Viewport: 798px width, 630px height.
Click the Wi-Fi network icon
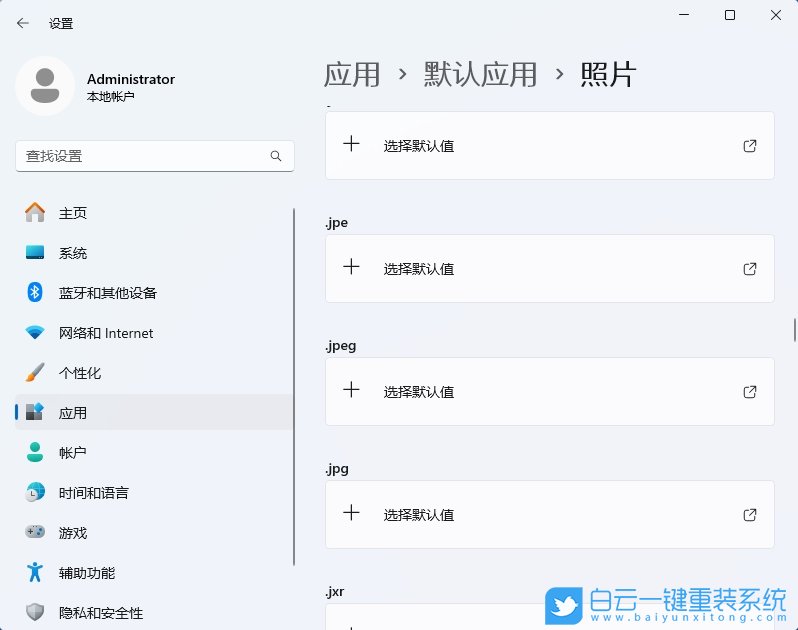tap(35, 333)
